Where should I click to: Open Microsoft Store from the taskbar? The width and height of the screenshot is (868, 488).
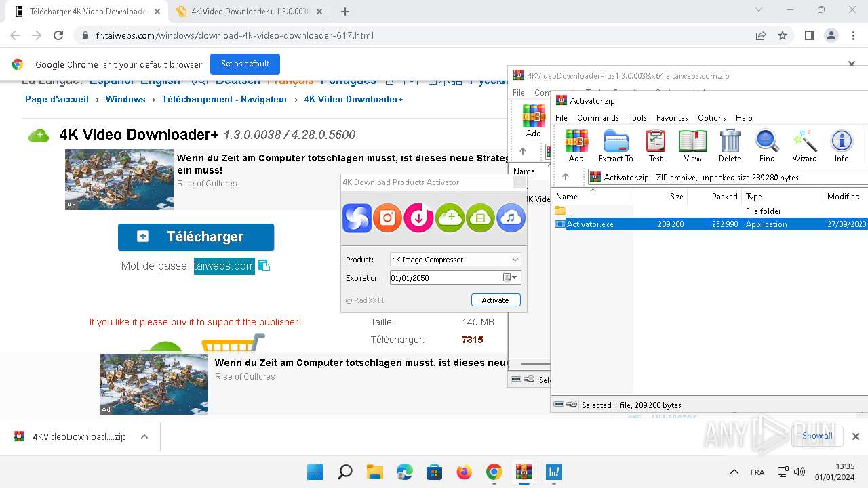pos(435,472)
